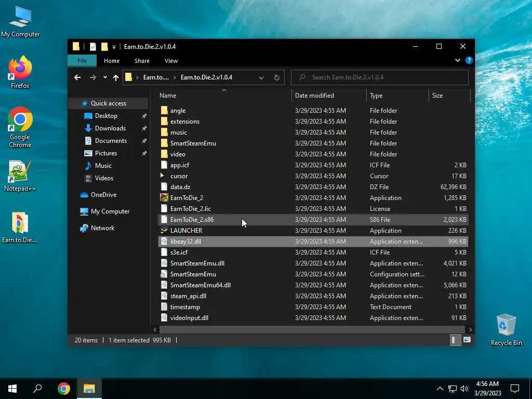Click the app.icf file icon
This screenshot has height=399, width=532.
point(164,165)
